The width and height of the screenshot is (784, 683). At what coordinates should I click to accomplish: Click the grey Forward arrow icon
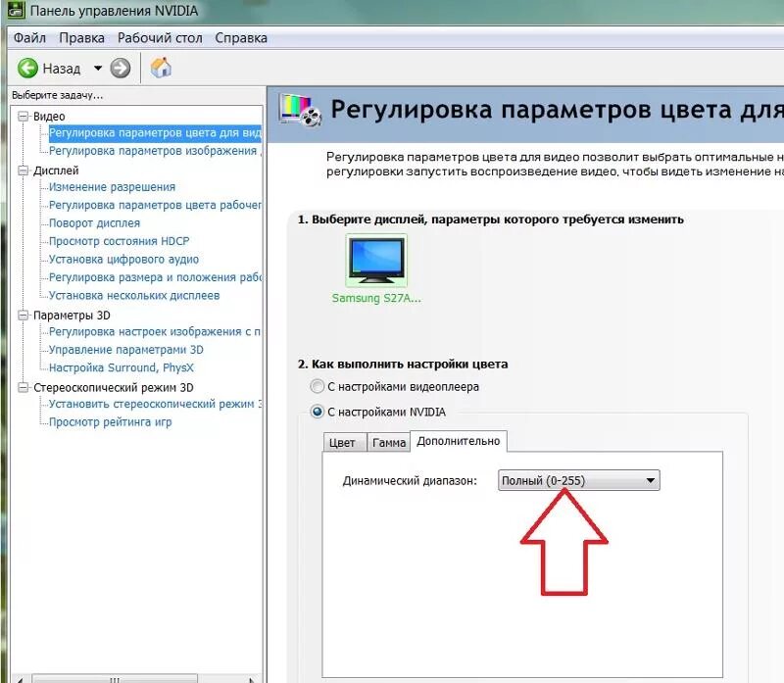click(x=120, y=68)
